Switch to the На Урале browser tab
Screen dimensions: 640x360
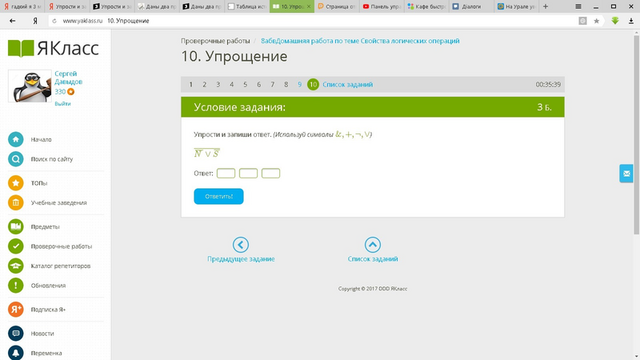(516, 7)
